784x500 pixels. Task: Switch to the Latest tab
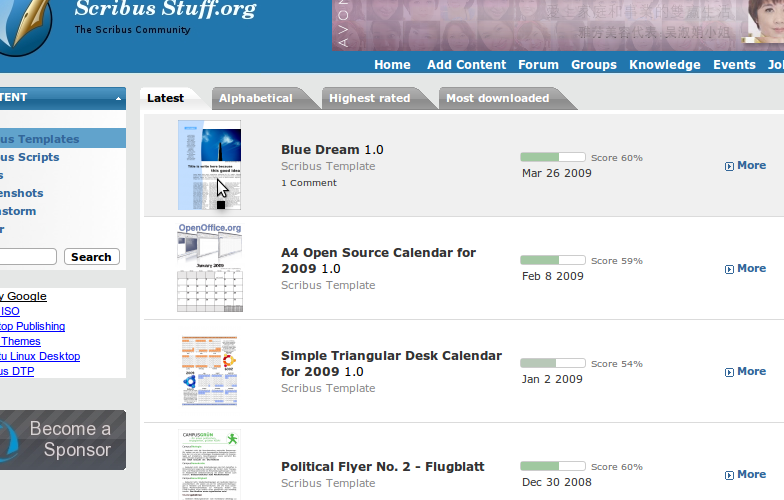click(166, 98)
